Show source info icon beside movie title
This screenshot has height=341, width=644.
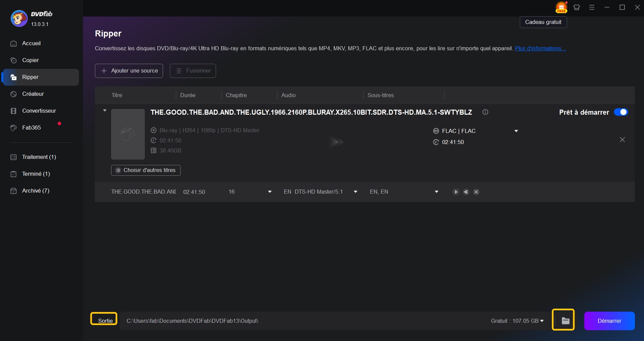tap(485, 112)
